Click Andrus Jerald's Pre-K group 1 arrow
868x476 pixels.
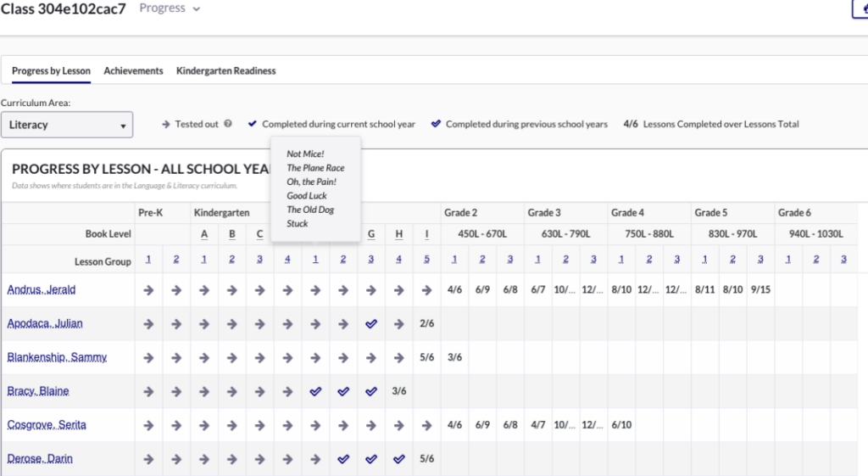tap(148, 289)
